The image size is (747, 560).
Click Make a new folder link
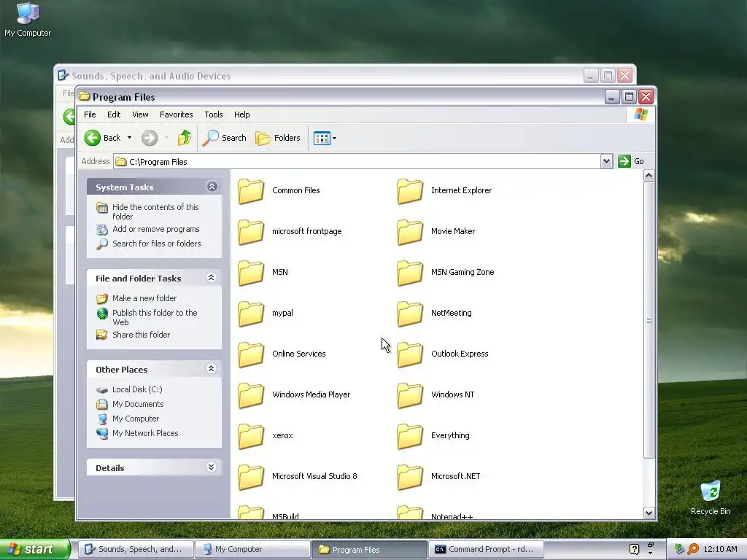pos(144,298)
